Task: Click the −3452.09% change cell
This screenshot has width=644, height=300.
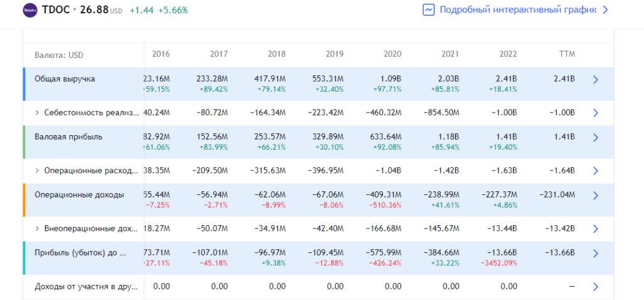Action: (499, 263)
